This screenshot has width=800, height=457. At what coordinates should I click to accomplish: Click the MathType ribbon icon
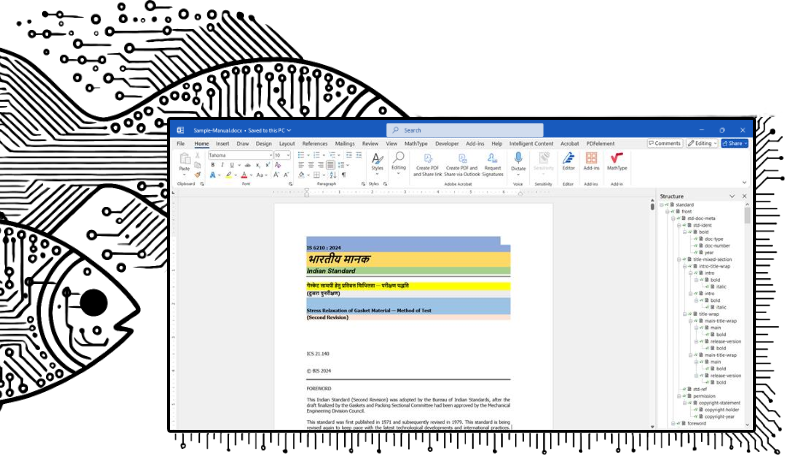tap(617, 159)
